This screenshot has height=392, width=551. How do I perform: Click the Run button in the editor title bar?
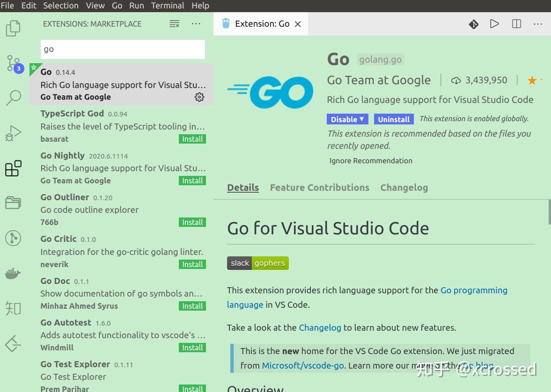point(494,24)
